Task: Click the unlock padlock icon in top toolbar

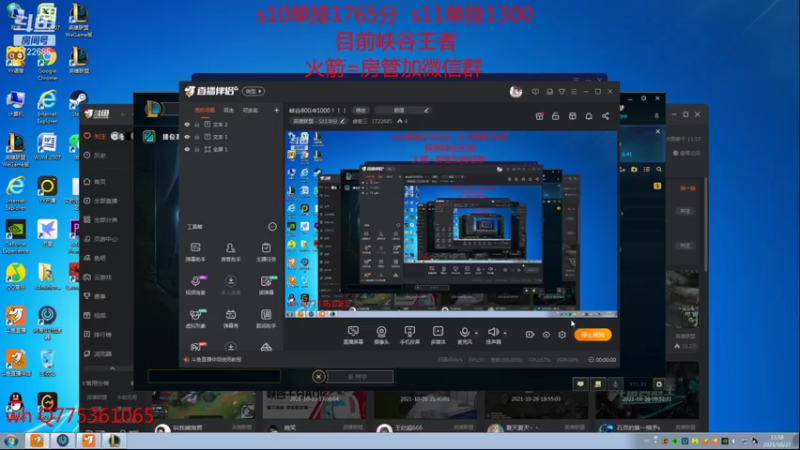Action: coord(556,116)
